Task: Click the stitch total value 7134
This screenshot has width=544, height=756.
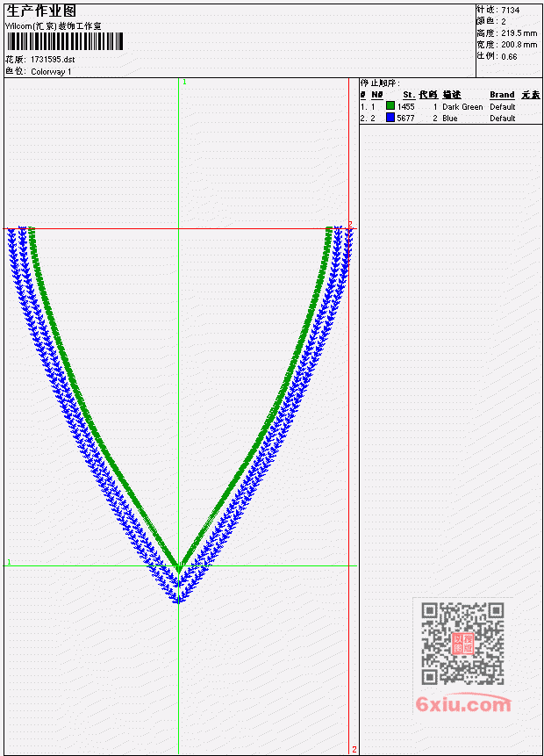Action: 511,10
